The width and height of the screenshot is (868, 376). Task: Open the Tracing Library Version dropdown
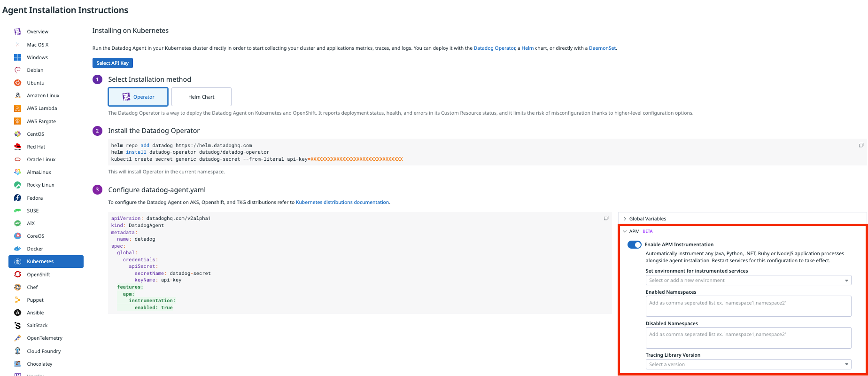748,364
